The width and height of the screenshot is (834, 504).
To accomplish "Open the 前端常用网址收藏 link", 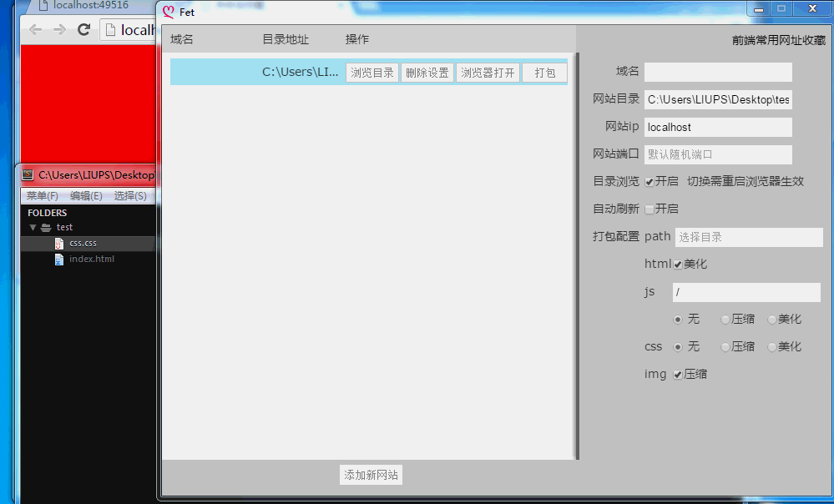I will pos(778,39).
